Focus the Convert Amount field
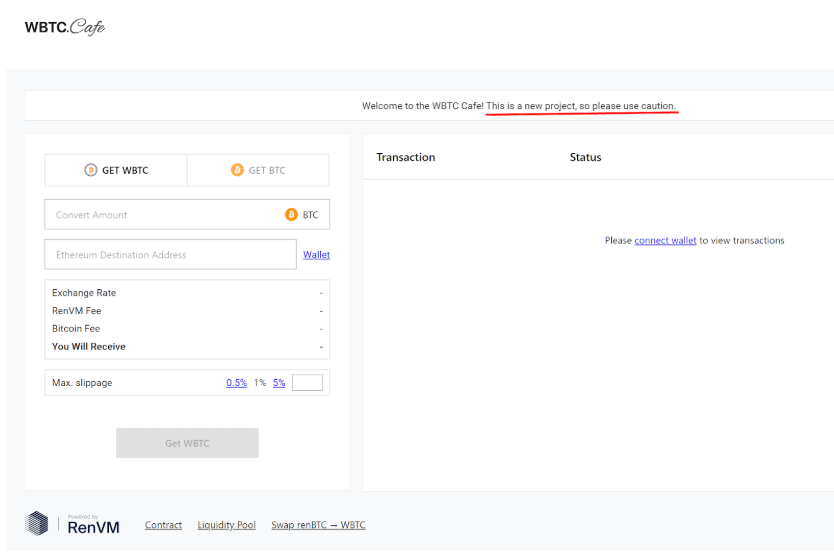 [187, 214]
